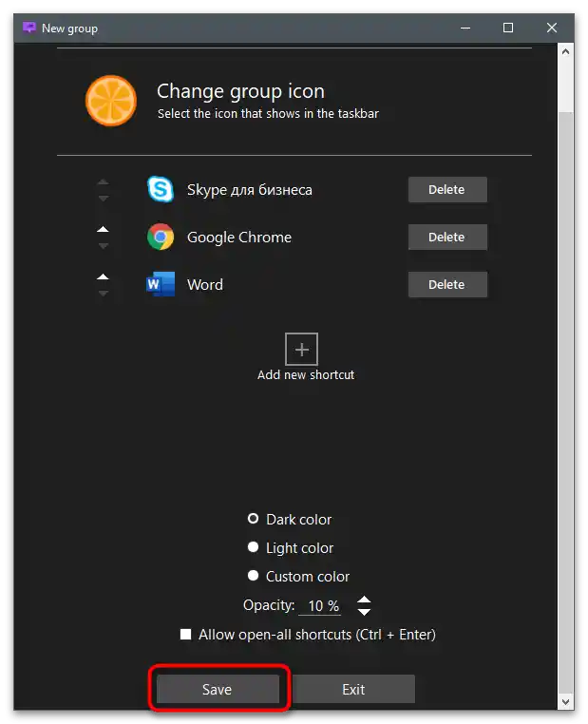Decrease opacity with the down arrow
The height and width of the screenshot is (724, 588).
(x=364, y=612)
